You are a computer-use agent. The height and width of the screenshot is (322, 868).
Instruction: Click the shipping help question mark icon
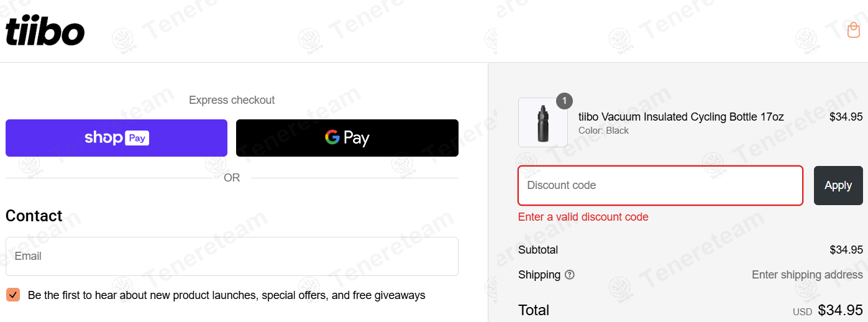click(x=570, y=275)
